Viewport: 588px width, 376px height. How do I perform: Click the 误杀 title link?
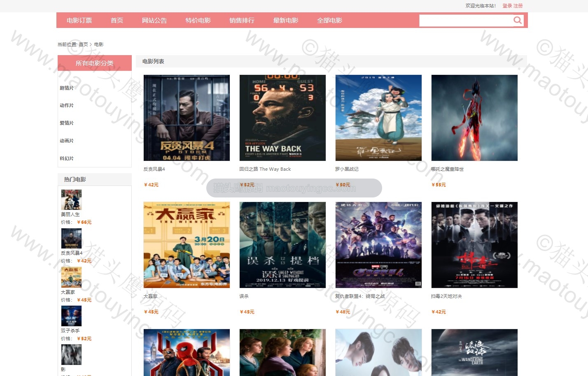point(244,296)
